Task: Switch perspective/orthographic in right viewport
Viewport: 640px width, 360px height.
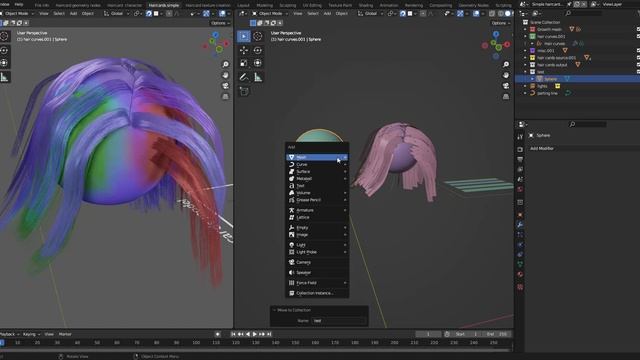Action: point(506,96)
